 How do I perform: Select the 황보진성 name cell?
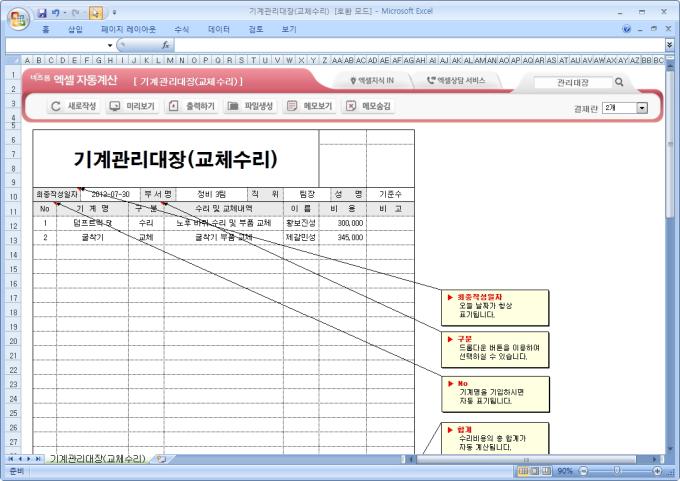[301, 223]
